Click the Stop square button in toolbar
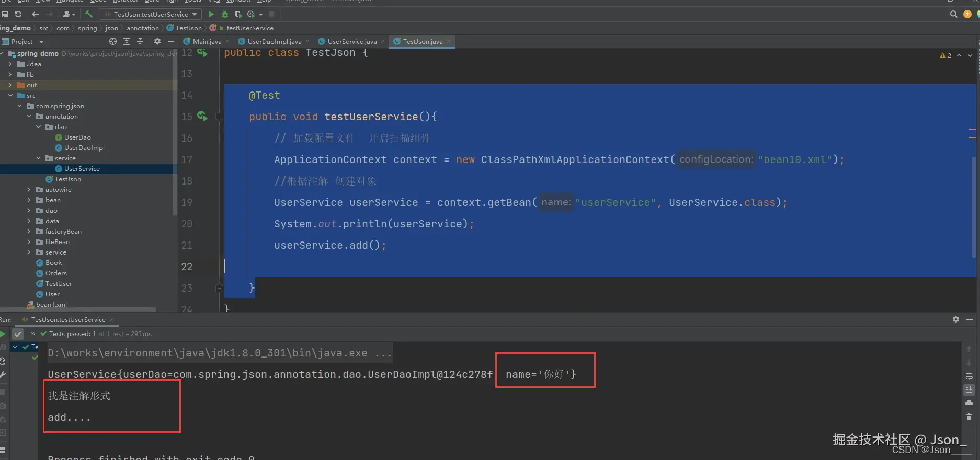 pyautogui.click(x=271, y=14)
